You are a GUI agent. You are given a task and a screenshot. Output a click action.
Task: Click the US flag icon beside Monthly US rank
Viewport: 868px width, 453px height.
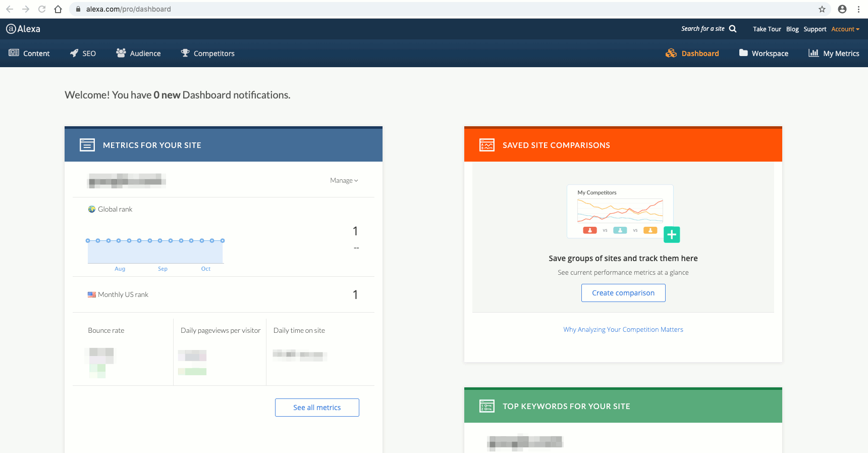pos(92,294)
